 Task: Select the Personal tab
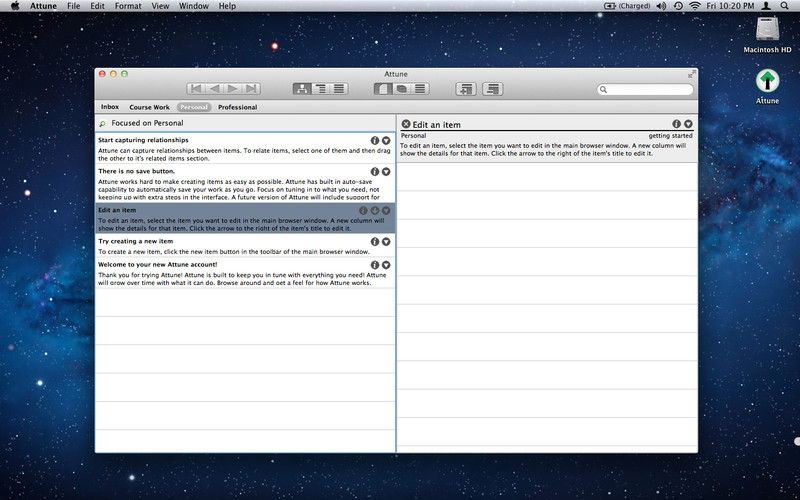click(x=194, y=107)
